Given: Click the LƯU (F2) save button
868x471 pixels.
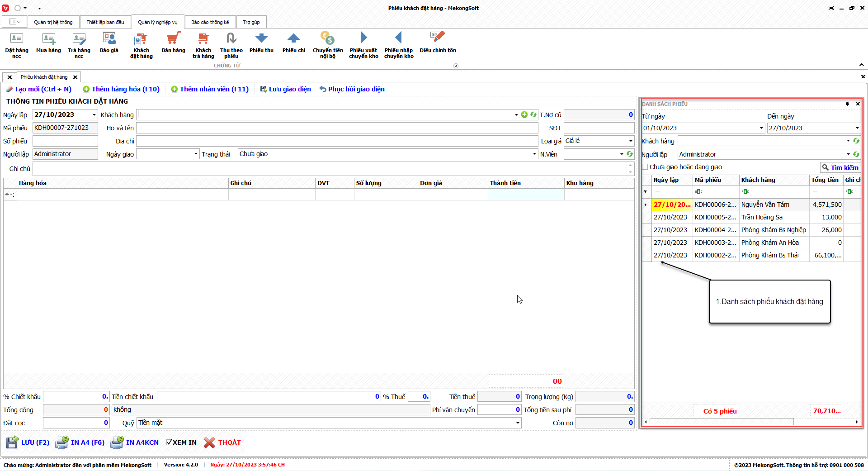Looking at the screenshot, I should (x=28, y=442).
